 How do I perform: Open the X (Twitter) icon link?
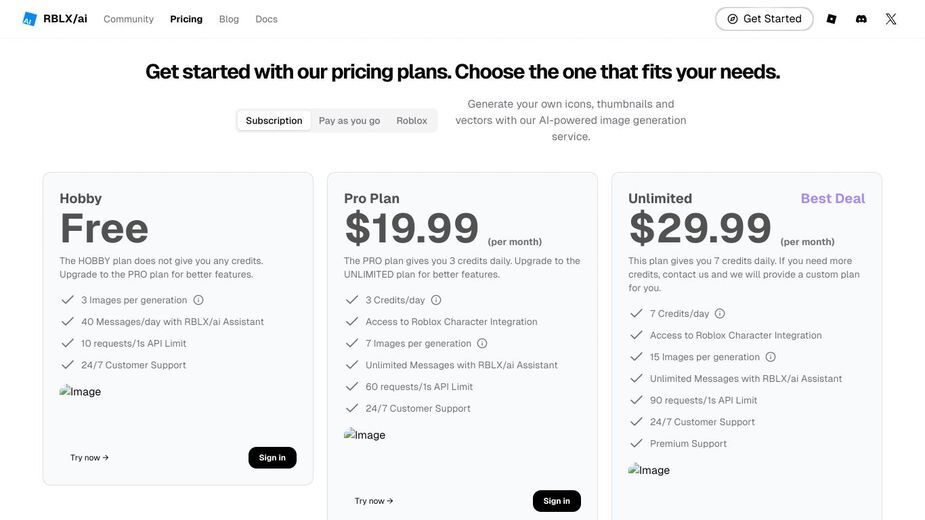pyautogui.click(x=891, y=19)
